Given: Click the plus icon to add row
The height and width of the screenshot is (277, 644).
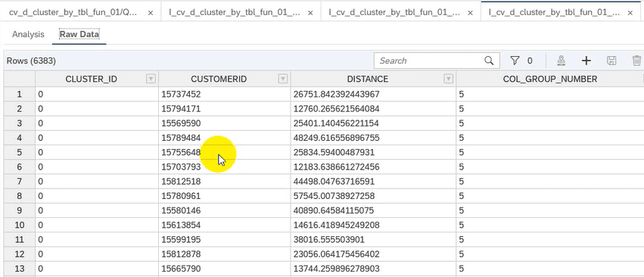Looking at the screenshot, I should coord(586,61).
